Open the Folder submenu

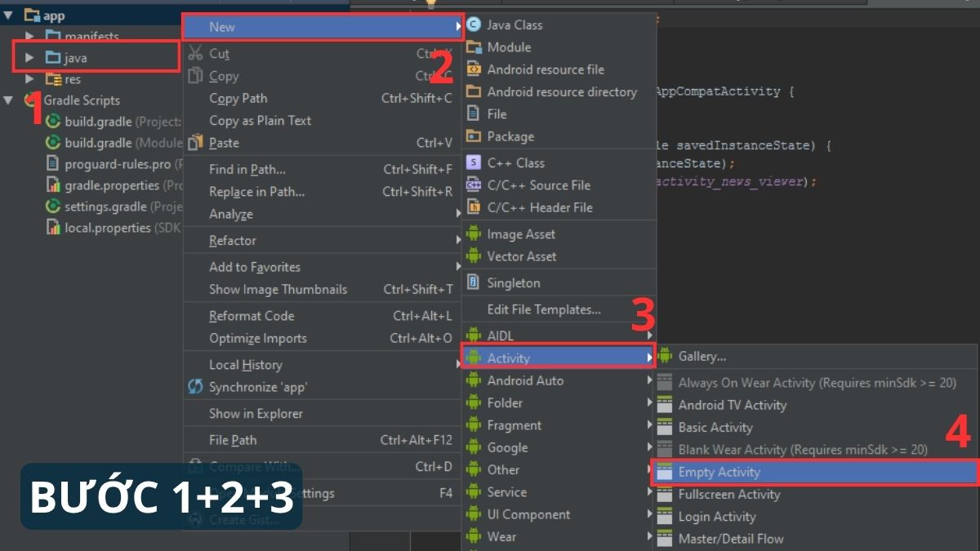(559, 402)
